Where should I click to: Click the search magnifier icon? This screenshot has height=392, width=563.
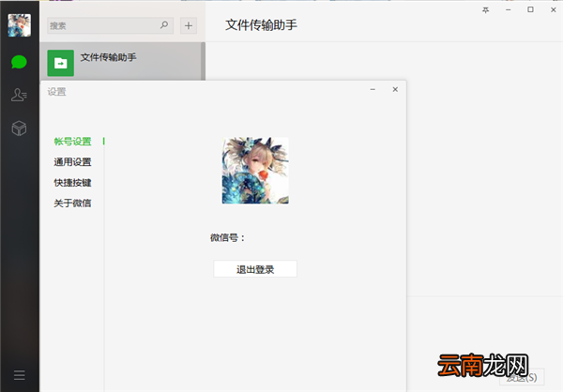click(164, 25)
